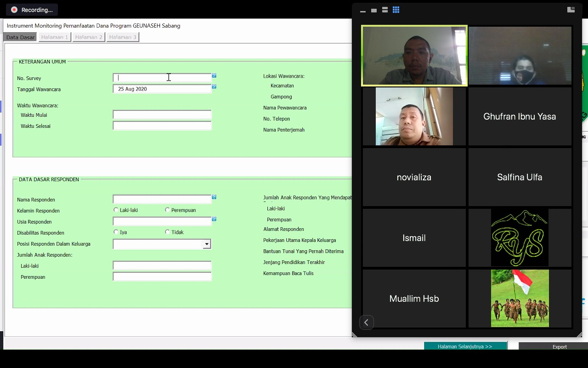
Task: Click the previous page arrow in video gallery
Action: [367, 322]
